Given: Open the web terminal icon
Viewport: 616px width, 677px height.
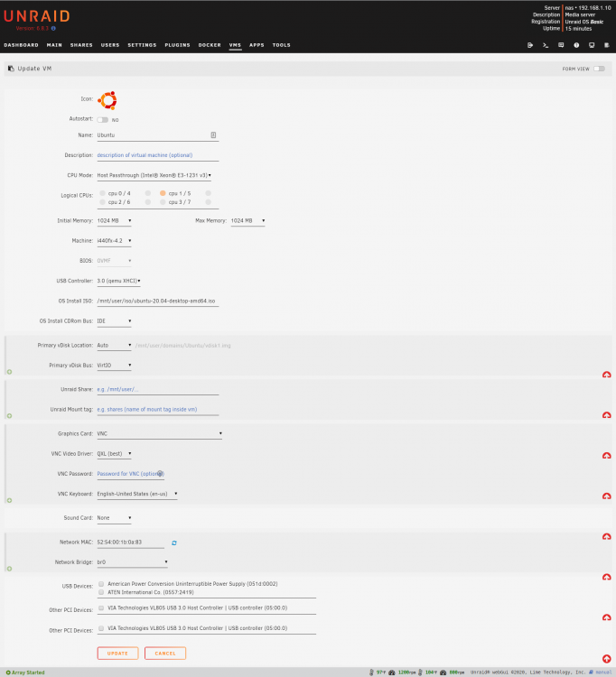Looking at the screenshot, I should (546, 45).
